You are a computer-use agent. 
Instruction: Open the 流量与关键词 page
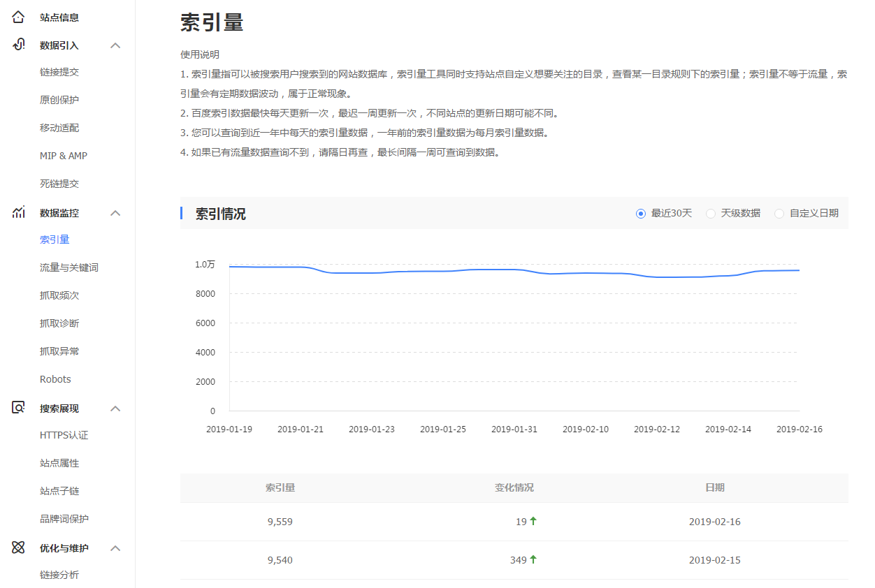(67, 267)
